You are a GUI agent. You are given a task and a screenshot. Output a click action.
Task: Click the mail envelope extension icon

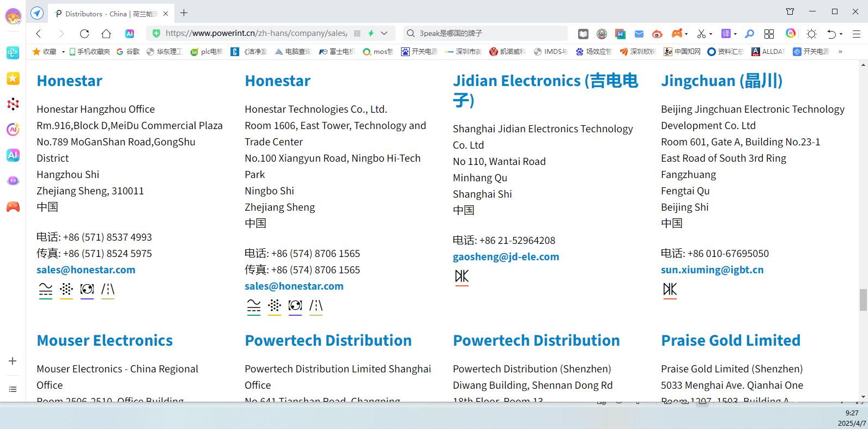639,34
